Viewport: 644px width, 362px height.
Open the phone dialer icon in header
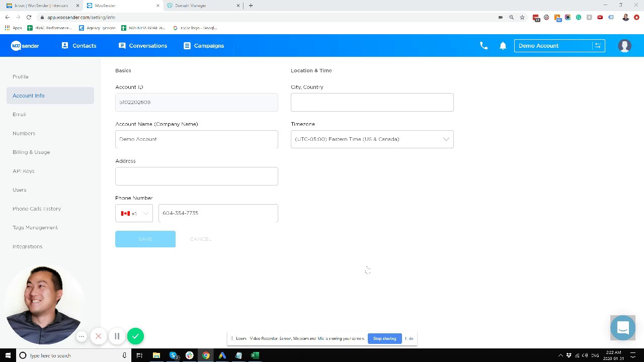point(484,46)
